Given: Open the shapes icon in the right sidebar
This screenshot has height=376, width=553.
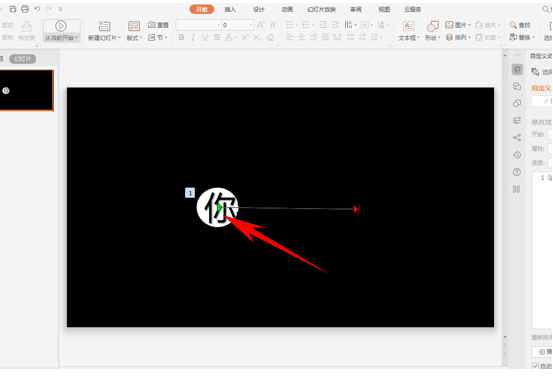Looking at the screenshot, I should 517,103.
